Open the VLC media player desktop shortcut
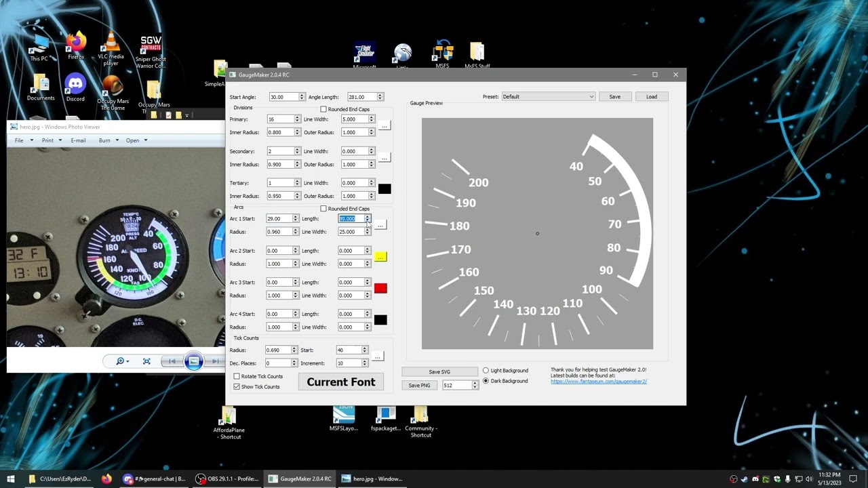Image resolution: width=868 pixels, height=488 pixels. coord(111,49)
